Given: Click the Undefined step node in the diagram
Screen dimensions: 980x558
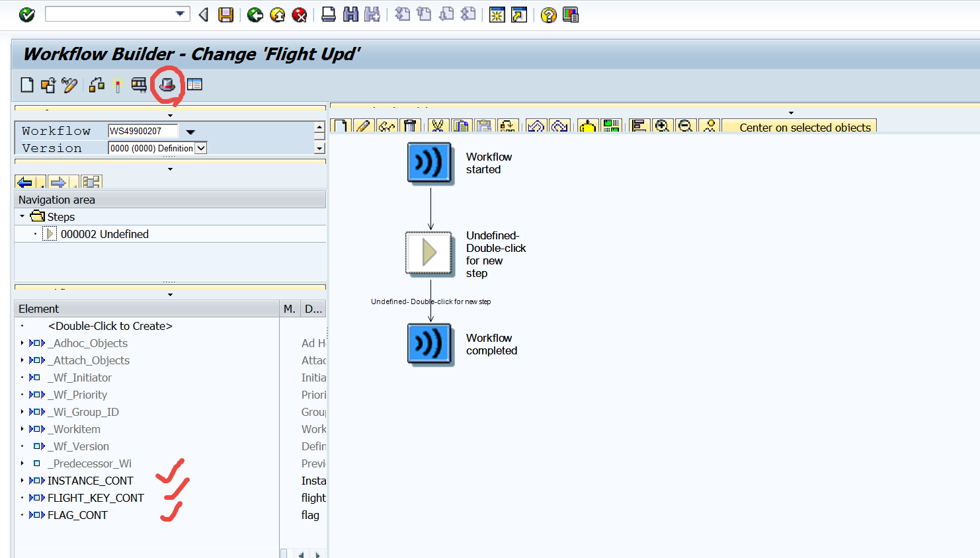Looking at the screenshot, I should [x=429, y=253].
